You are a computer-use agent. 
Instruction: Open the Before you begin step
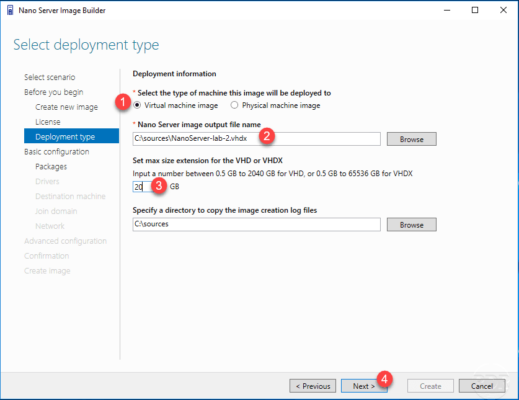click(54, 92)
